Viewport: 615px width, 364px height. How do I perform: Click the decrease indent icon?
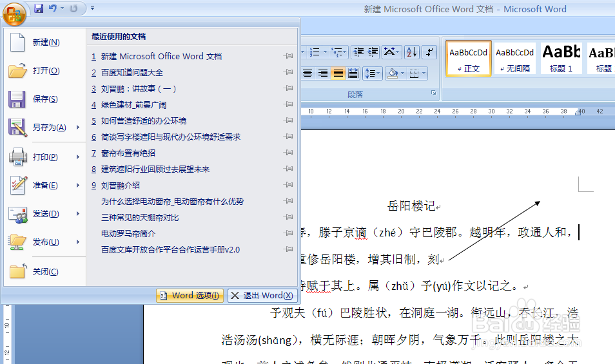[358, 52]
